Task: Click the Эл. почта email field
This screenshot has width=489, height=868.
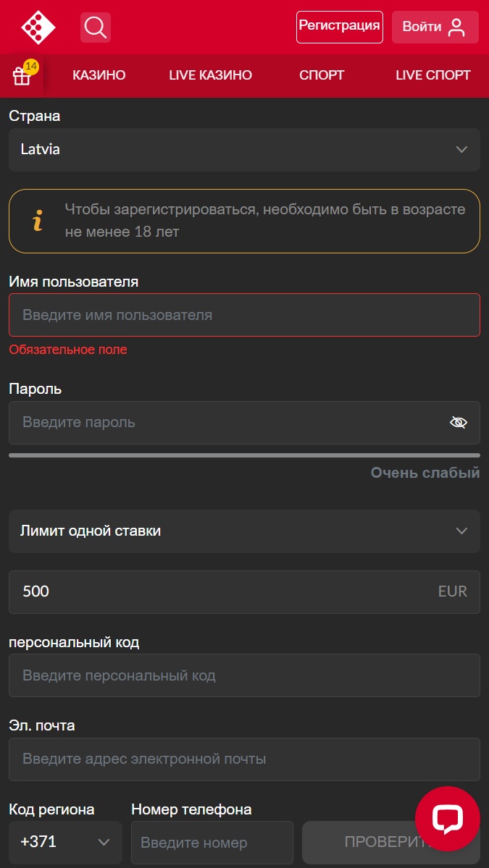Action: click(244, 759)
